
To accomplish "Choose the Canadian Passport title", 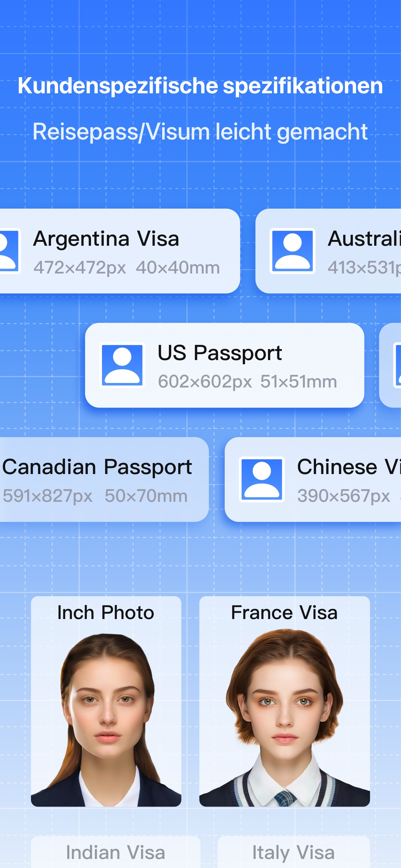I will pos(97,467).
